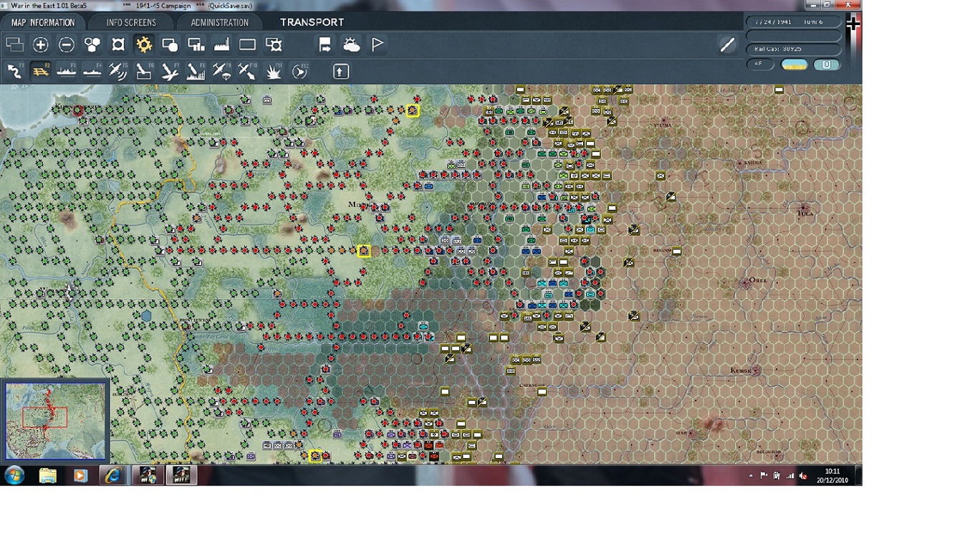Toggle the highlighted yellow gear map overlay
This screenshot has width=980, height=552.
(x=144, y=45)
